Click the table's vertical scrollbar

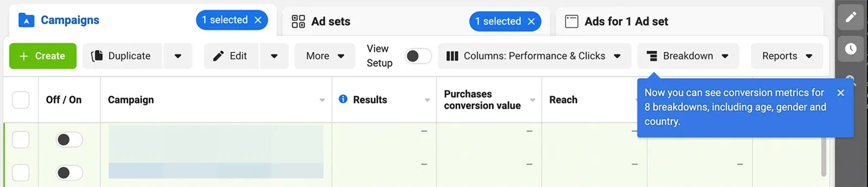pyautogui.click(x=823, y=156)
